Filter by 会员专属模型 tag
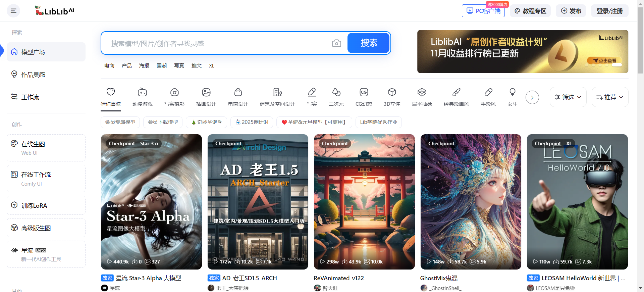 coord(120,122)
